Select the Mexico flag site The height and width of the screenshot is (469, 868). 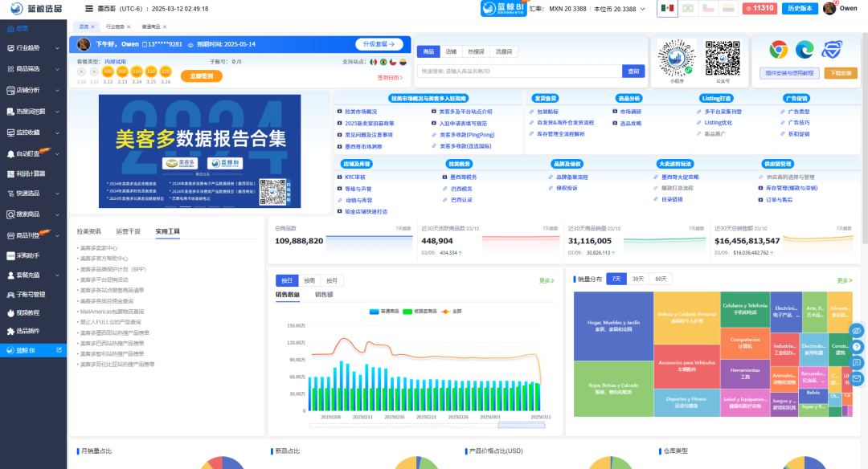(667, 8)
